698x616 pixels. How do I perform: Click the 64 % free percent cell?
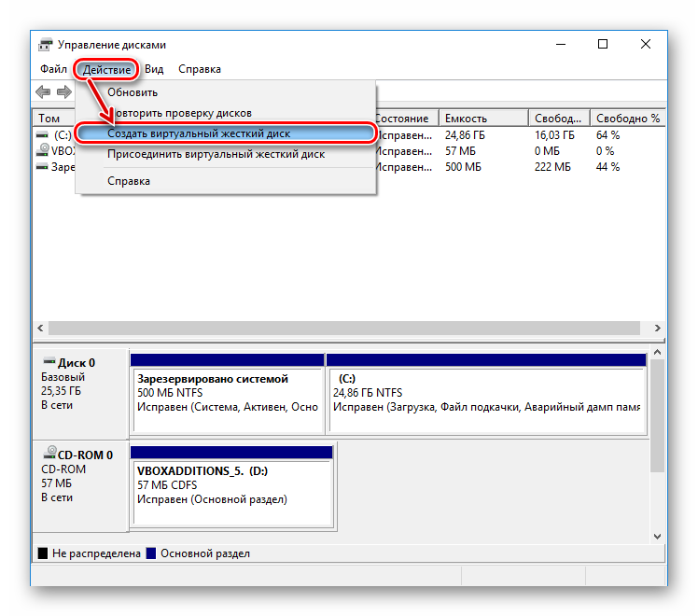pos(608,134)
